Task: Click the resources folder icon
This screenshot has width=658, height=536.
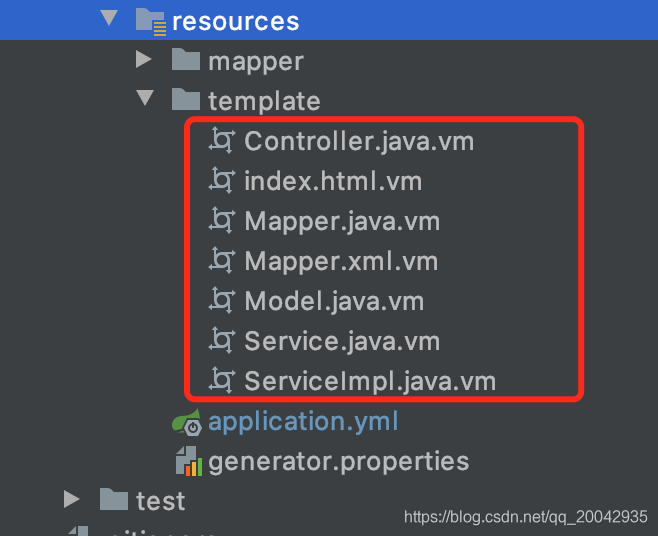Action: pos(151,21)
